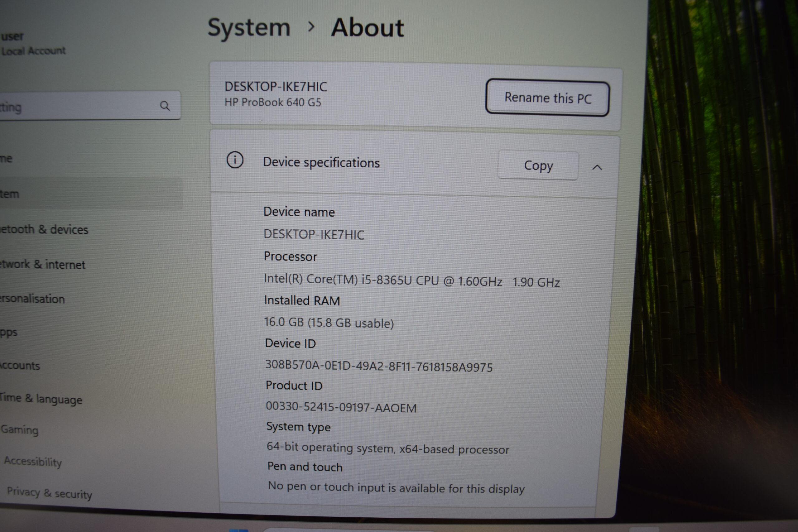Image resolution: width=798 pixels, height=532 pixels.
Task: Open Personalisation settings
Action: click(32, 299)
